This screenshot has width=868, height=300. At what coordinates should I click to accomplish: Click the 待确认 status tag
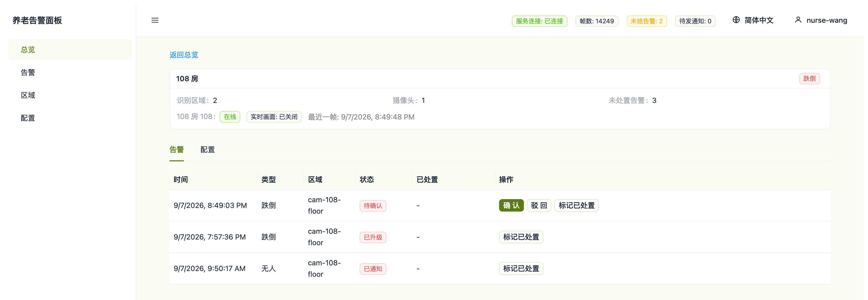373,206
